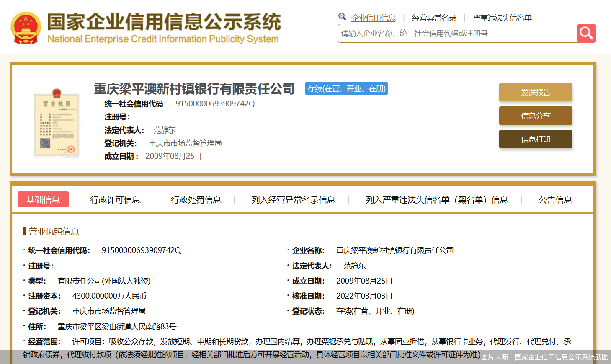Focus the enterprise name search input field
611x364 pixels.
click(456, 34)
